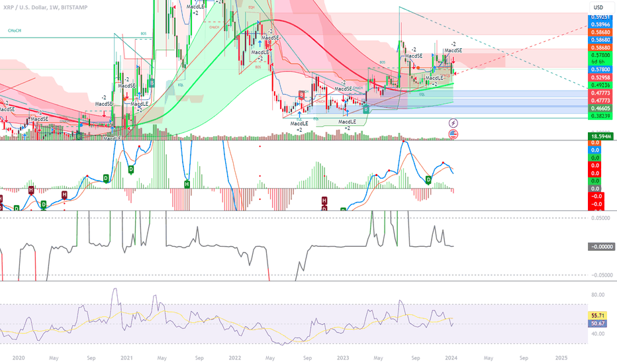The height and width of the screenshot is (364, 617).
Task: Click 2023 on the time axis
Action: (343, 357)
